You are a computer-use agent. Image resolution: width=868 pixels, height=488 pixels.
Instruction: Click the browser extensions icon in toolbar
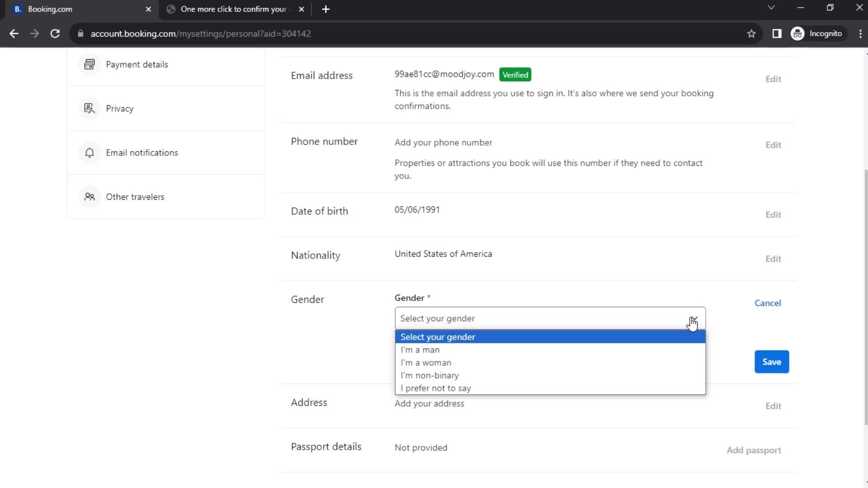coord(777,34)
